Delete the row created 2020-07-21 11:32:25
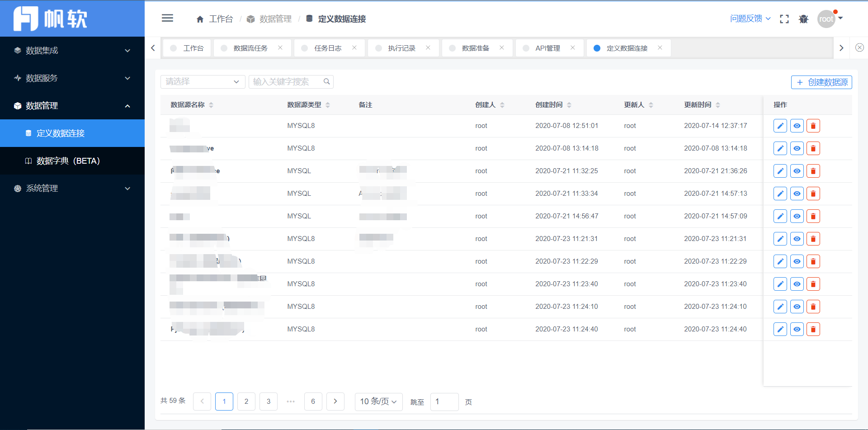 (x=813, y=171)
